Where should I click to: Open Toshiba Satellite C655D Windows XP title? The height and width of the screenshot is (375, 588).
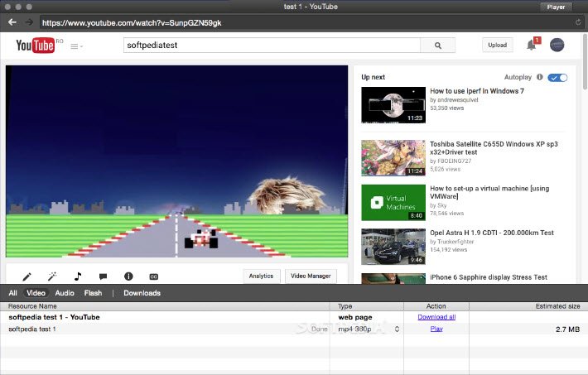494,148
